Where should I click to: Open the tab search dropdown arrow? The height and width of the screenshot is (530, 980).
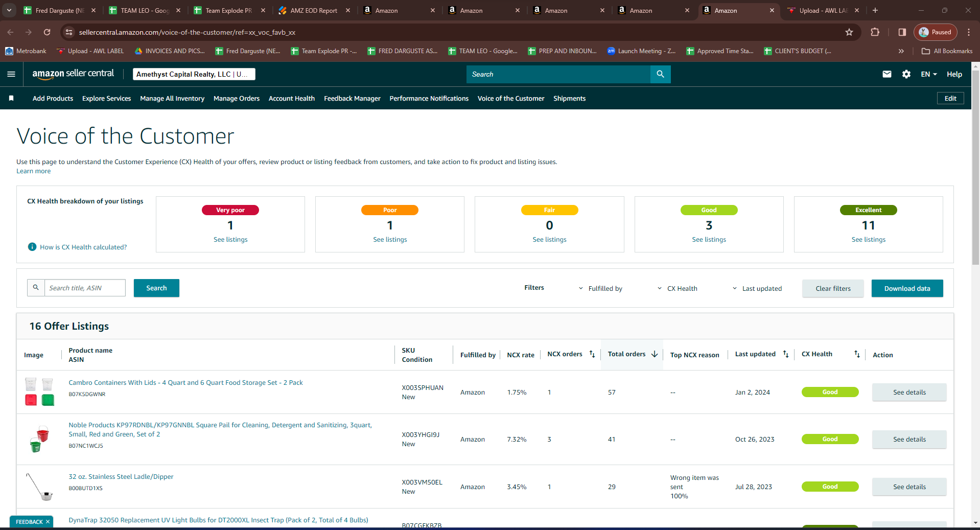9,10
